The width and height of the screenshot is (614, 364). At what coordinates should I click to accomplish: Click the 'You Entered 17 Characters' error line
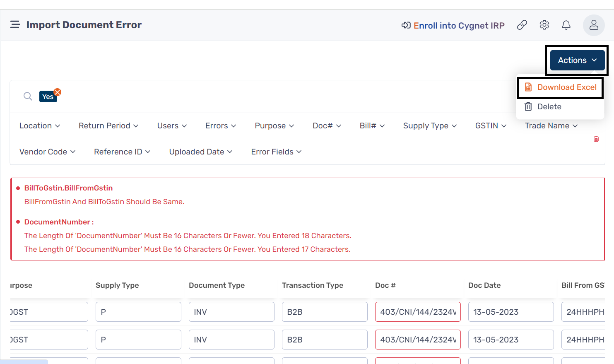coord(187,249)
